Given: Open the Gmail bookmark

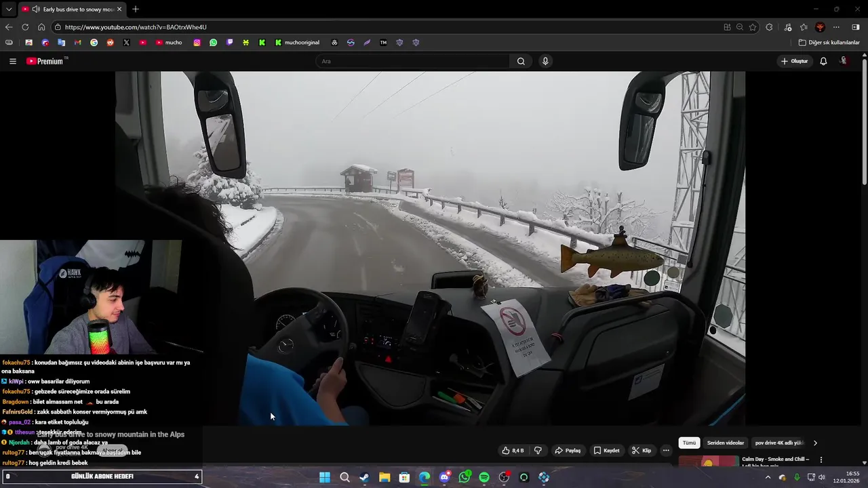Looking at the screenshot, I should (77, 42).
